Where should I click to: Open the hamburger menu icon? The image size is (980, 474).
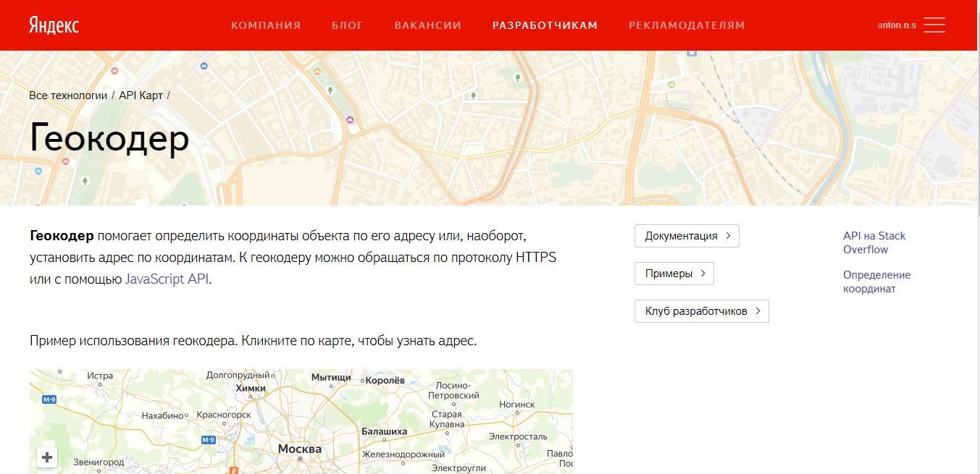[934, 25]
